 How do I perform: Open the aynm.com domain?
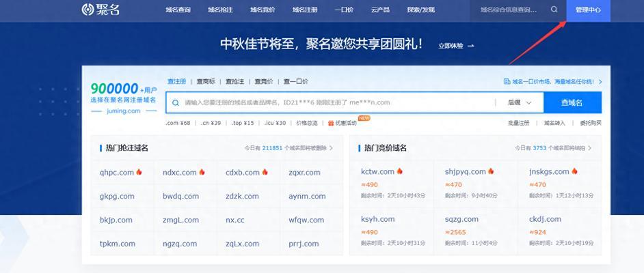point(307,197)
